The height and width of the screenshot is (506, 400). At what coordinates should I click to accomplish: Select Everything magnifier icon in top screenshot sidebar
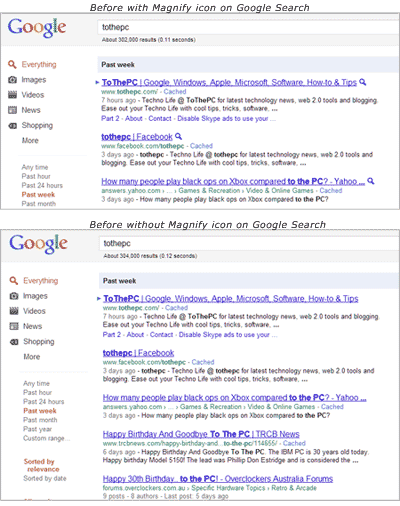(x=12, y=64)
